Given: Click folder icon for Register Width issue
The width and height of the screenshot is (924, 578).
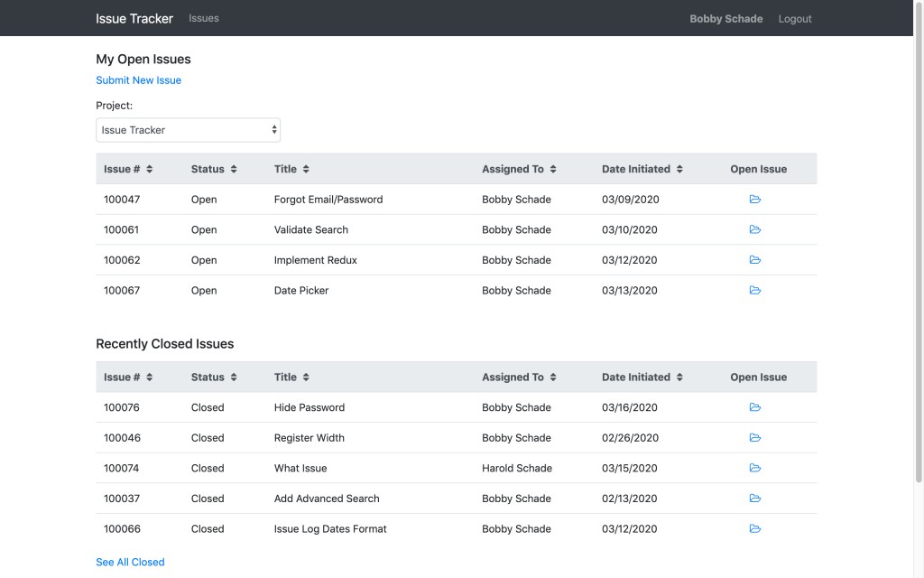Looking at the screenshot, I should pos(755,438).
